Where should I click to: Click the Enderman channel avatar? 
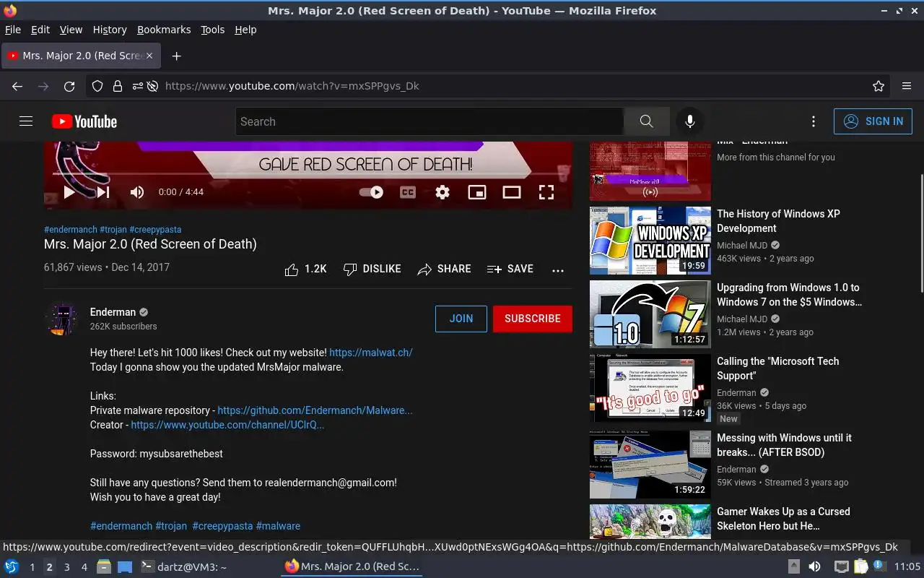(61, 319)
